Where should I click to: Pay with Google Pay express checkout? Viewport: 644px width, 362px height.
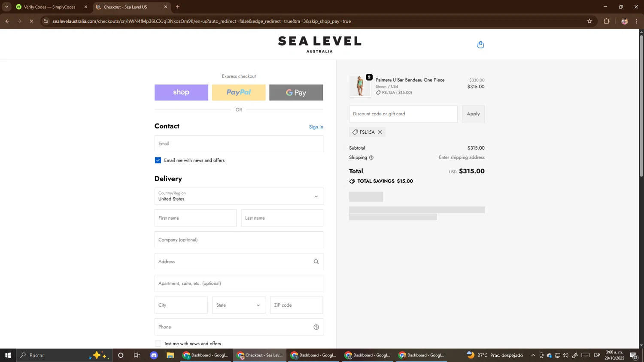click(296, 93)
